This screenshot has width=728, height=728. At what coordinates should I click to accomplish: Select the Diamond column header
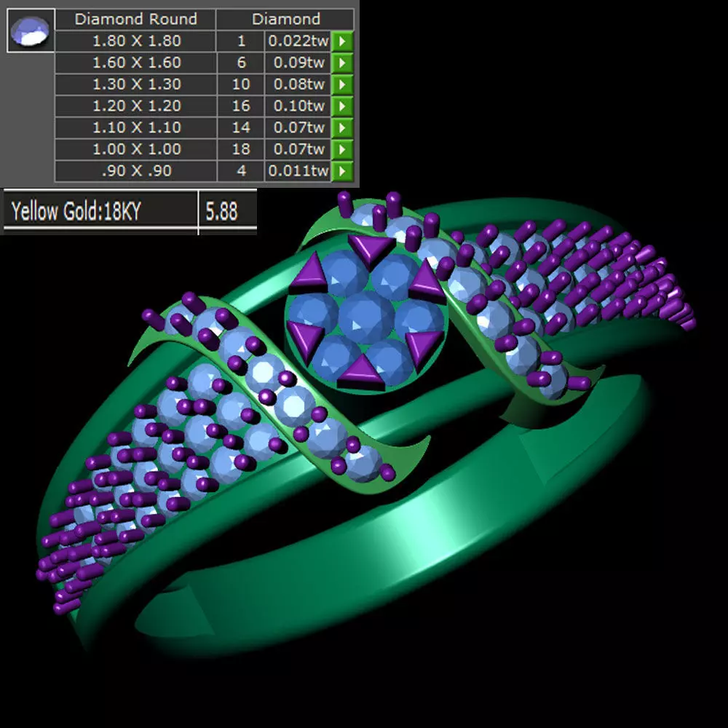pyautogui.click(x=285, y=19)
